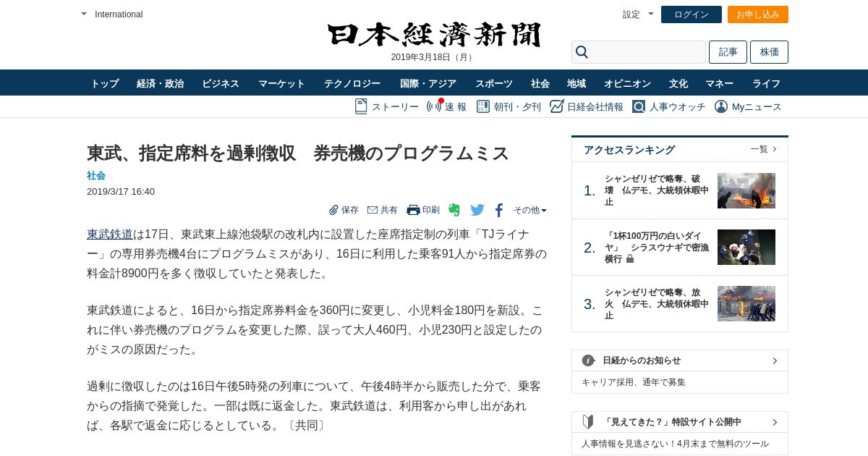
Task: Click the 社会 category link under headline
Action: click(x=96, y=175)
